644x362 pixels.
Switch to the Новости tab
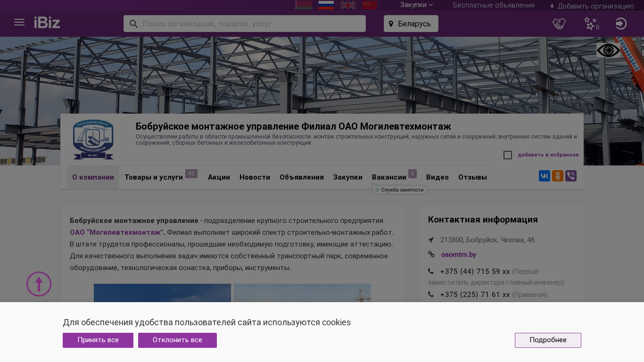pos(255,177)
